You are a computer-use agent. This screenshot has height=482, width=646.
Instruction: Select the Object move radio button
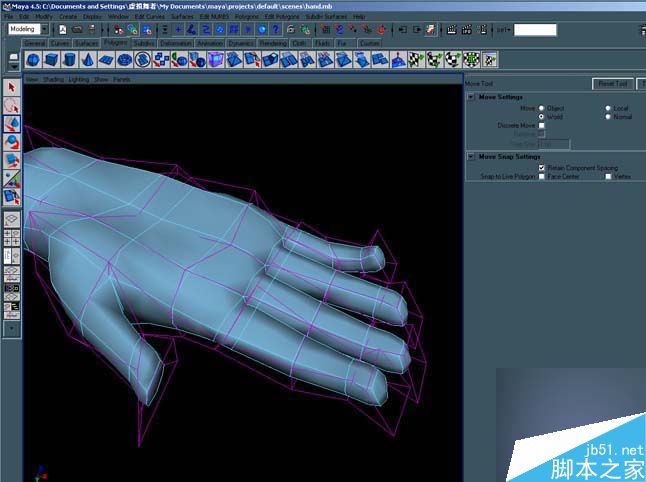click(x=541, y=107)
